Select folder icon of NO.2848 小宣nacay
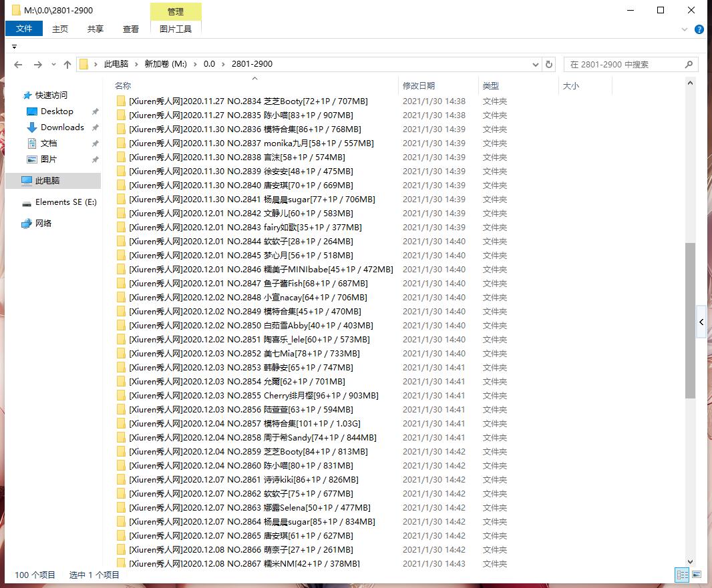Screen dimensions: 712x588 pyautogui.click(x=121, y=298)
